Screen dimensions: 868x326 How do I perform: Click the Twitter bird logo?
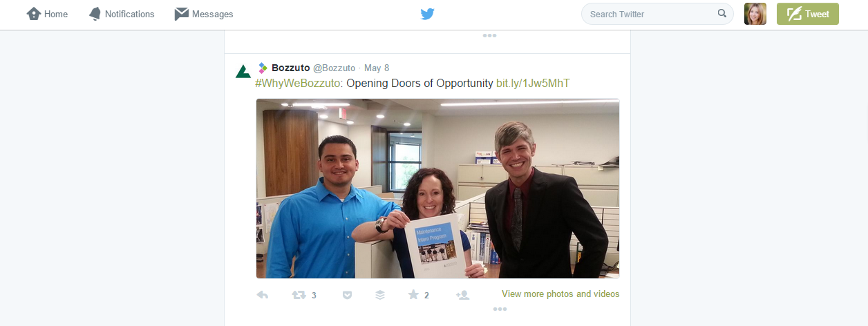point(428,14)
